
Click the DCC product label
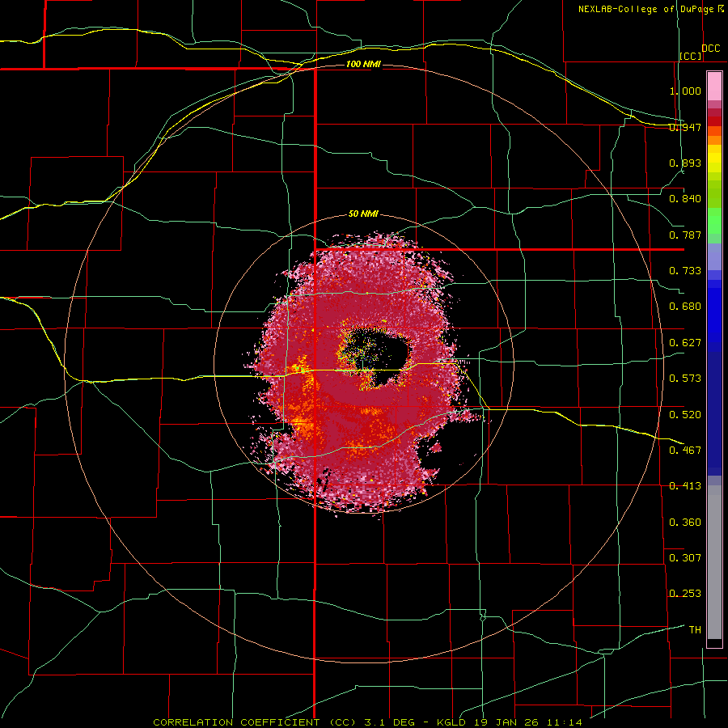pos(710,49)
